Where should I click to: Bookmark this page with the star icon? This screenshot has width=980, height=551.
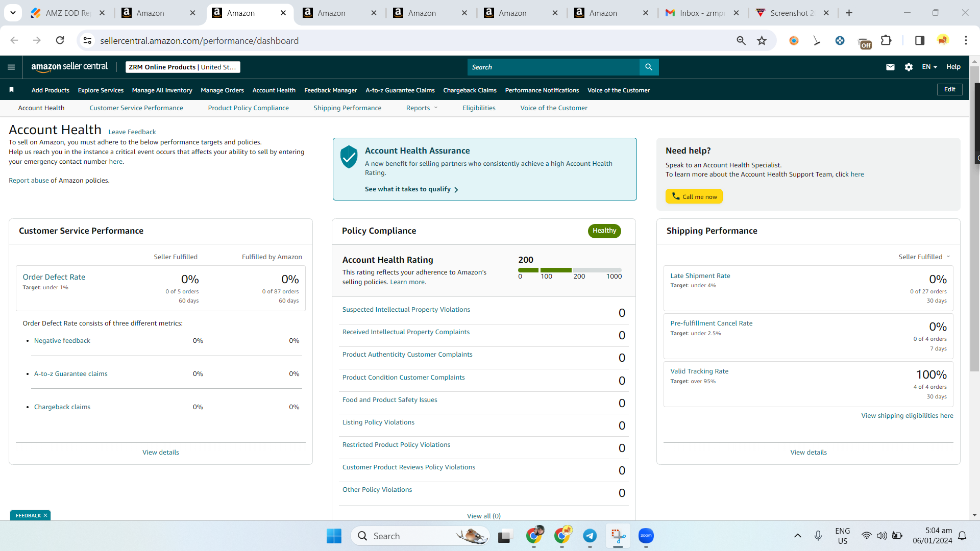(x=762, y=40)
